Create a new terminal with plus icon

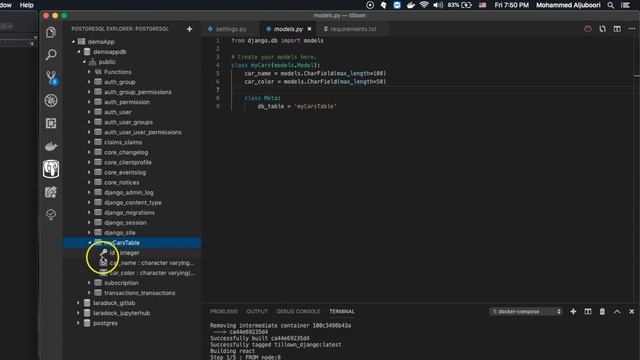click(573, 311)
